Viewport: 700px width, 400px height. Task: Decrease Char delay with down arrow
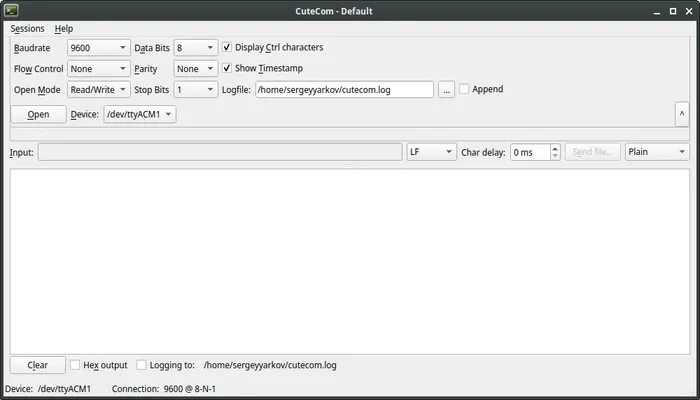(555, 156)
